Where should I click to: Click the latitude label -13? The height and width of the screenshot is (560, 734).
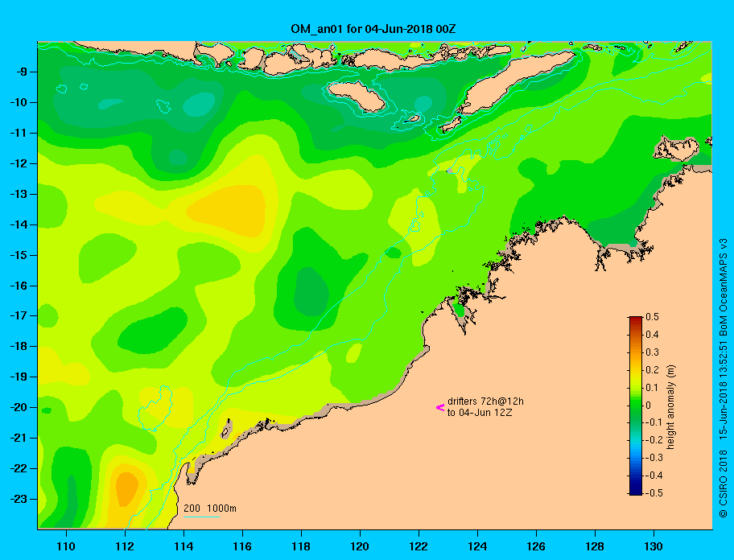point(19,194)
